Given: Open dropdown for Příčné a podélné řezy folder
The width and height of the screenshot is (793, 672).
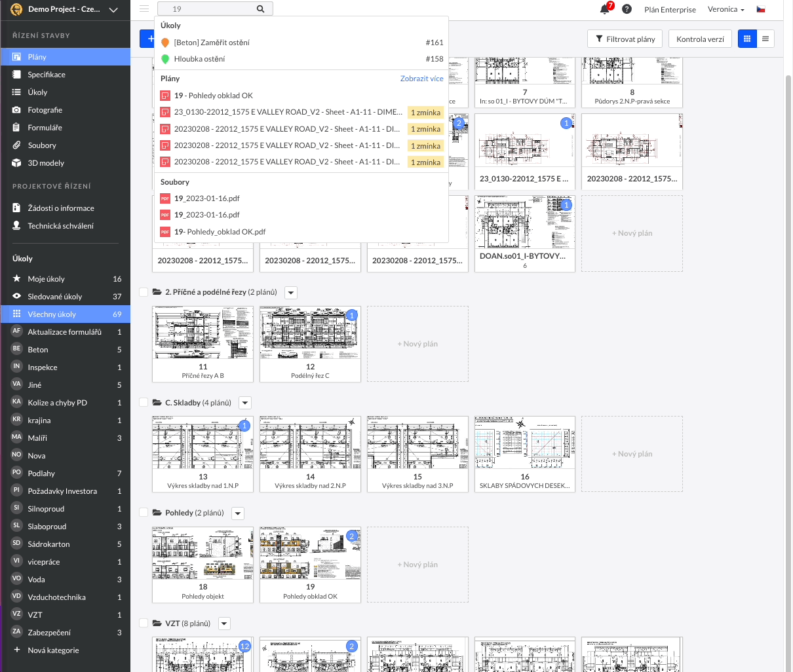Looking at the screenshot, I should (x=291, y=293).
